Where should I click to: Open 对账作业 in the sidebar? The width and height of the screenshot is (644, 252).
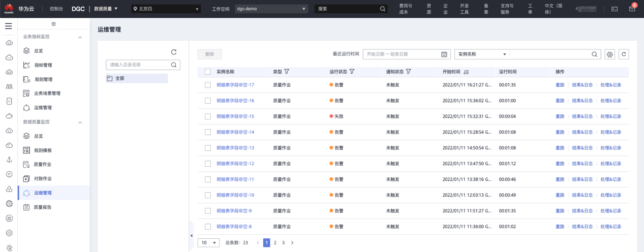[43, 179]
